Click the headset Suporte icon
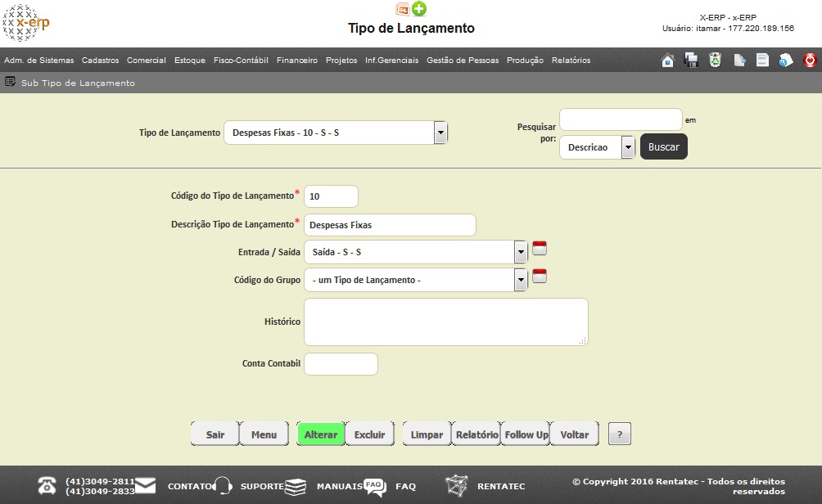Image resolution: width=822 pixels, height=504 pixels. point(223,486)
